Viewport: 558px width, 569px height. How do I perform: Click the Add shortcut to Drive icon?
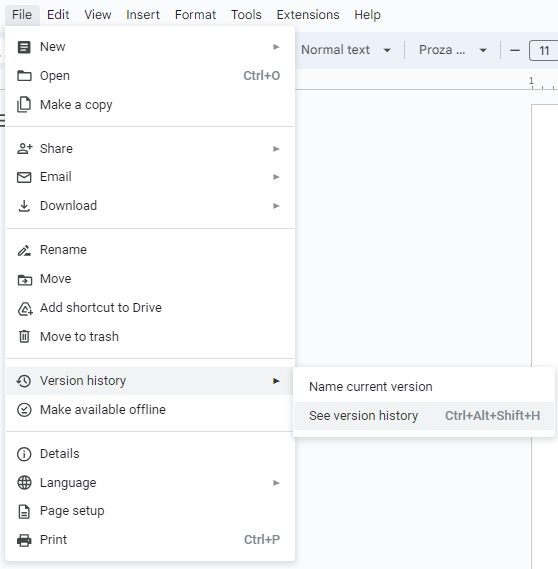(25, 308)
